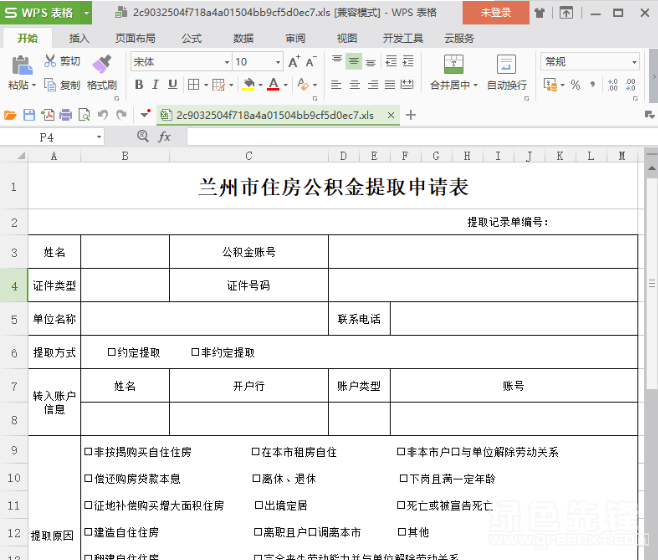Switch to the 页面布局 tab
Image resolution: width=658 pixels, height=560 pixels.
click(135, 39)
